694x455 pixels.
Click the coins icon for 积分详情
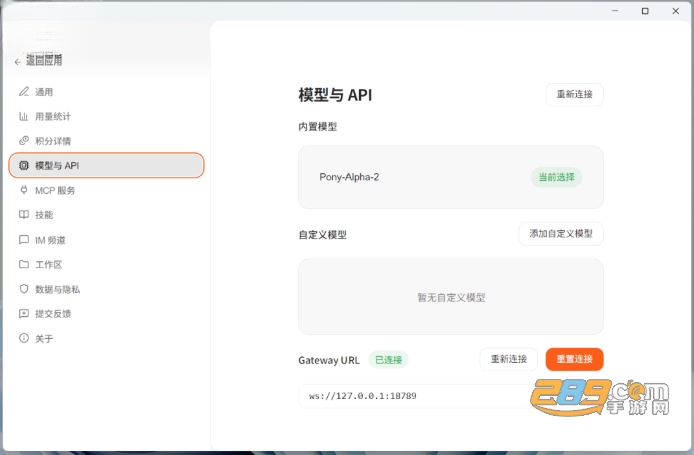click(24, 141)
